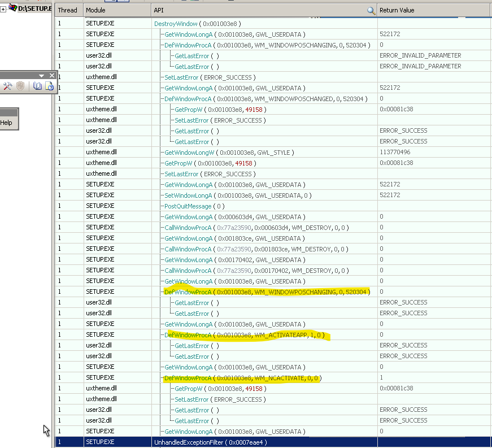Click the grayed shield icon in floating toolbar
Image resolution: width=492 pixels, height=448 pixels.
pos(20,86)
